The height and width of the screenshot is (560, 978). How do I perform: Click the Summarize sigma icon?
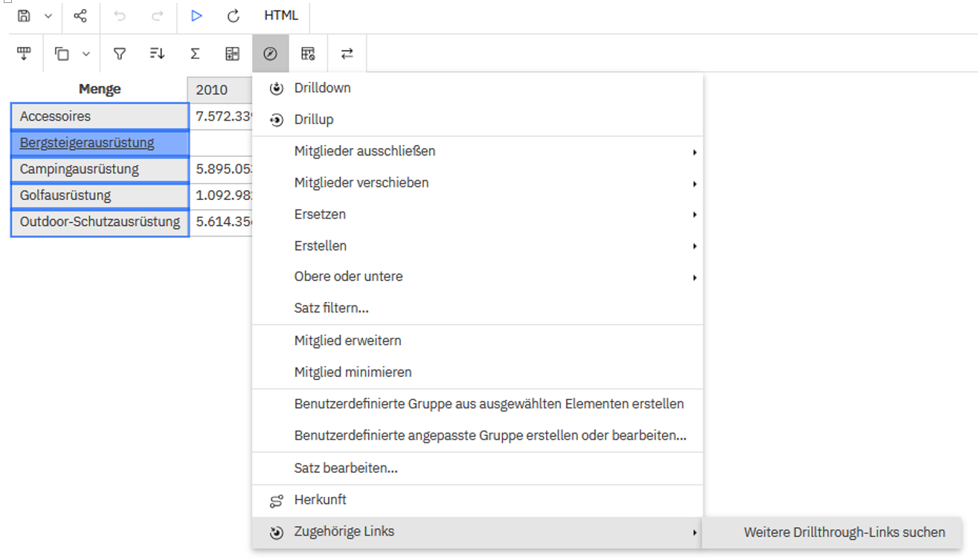[x=195, y=54]
